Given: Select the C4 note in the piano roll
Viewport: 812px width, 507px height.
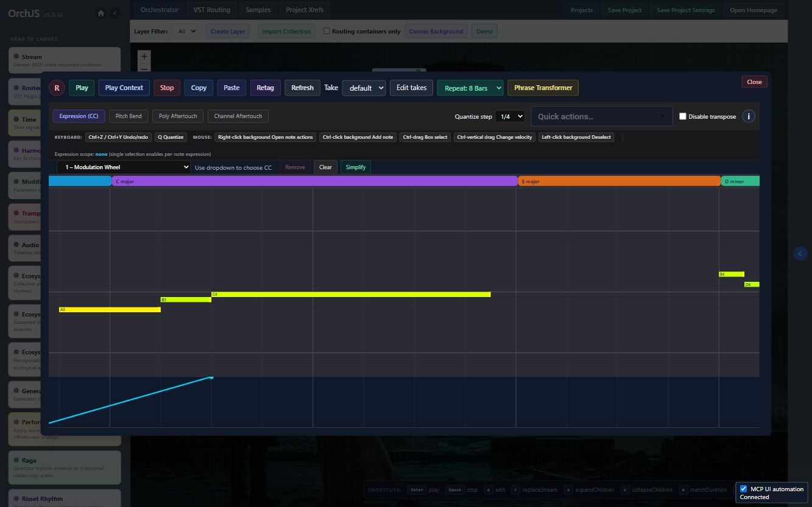Looking at the screenshot, I should [351, 295].
